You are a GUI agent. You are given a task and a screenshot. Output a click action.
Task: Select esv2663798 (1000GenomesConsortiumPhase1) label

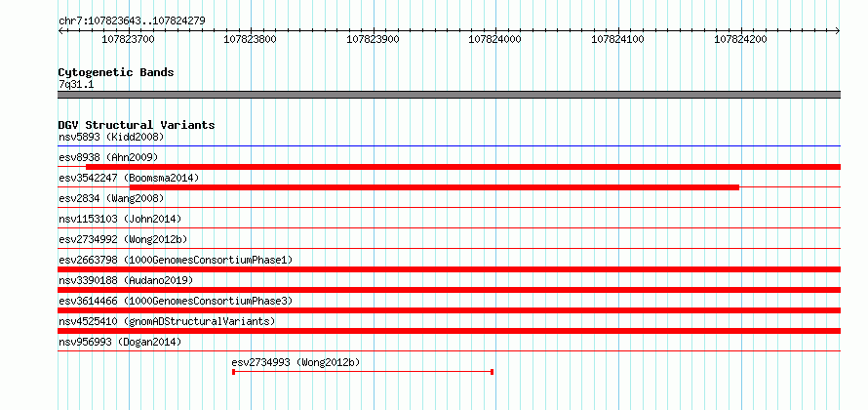click(x=176, y=260)
